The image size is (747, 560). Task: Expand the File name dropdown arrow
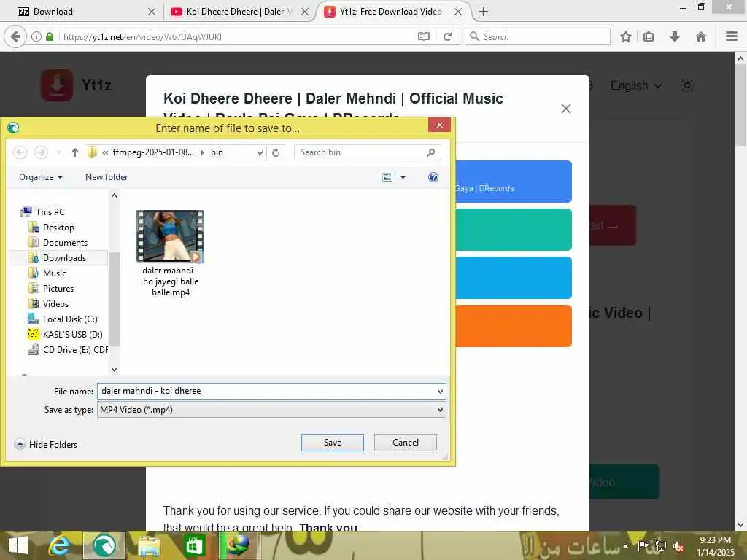[440, 391]
